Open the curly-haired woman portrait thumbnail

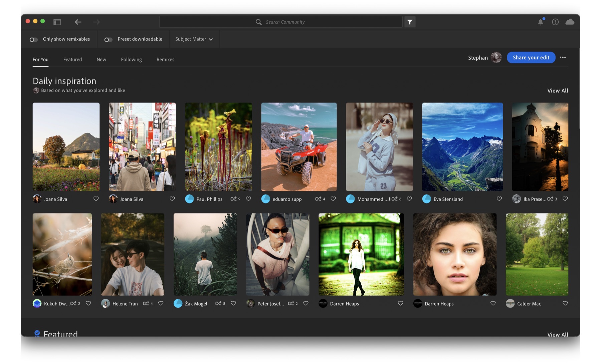tap(455, 254)
